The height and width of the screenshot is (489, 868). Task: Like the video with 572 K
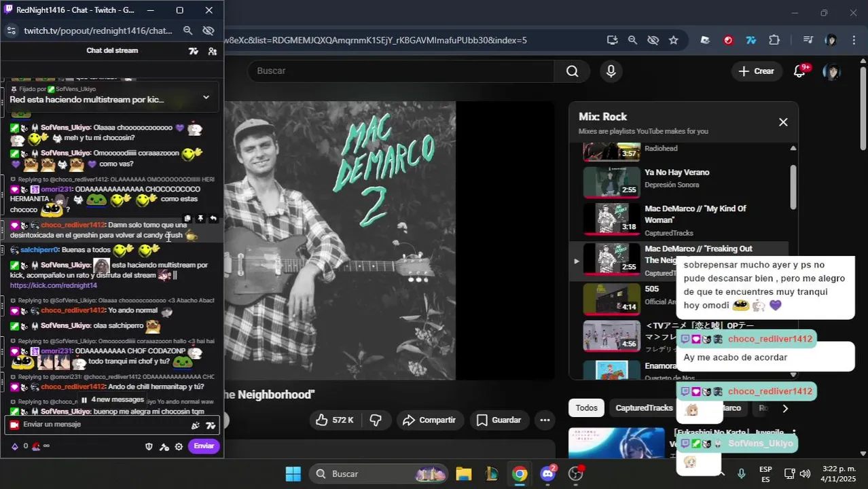pyautogui.click(x=336, y=420)
